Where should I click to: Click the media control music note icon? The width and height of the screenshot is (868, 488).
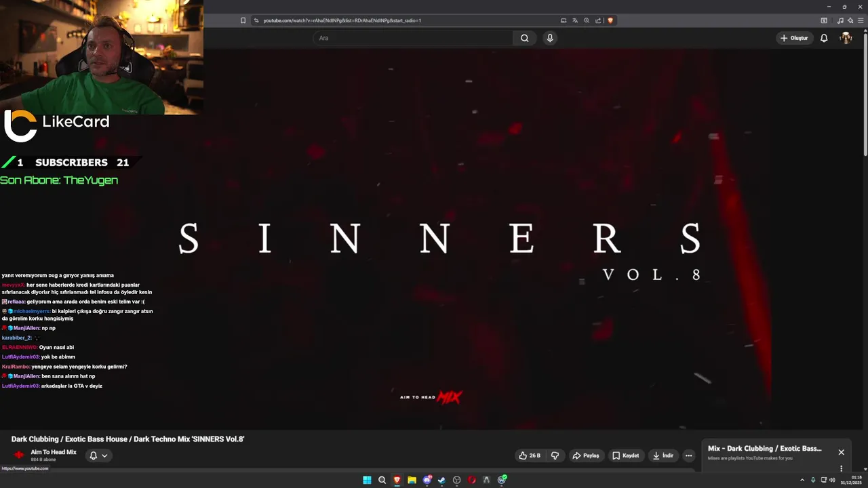[841, 20]
